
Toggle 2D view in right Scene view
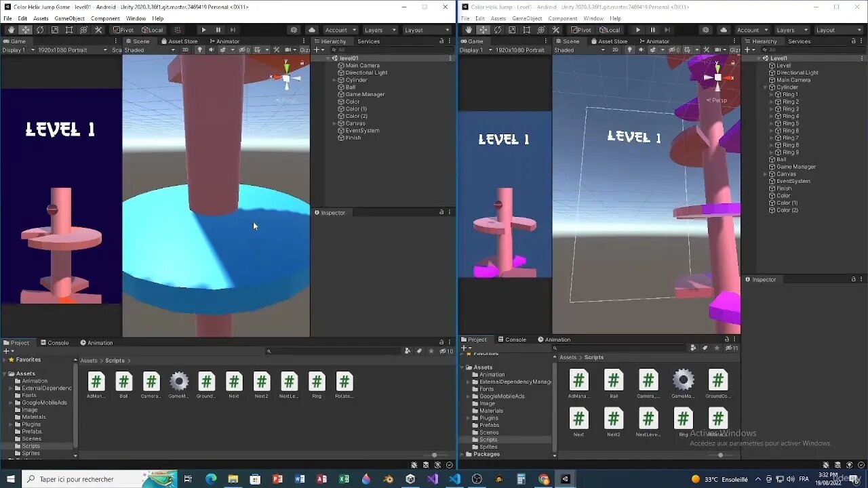(x=615, y=49)
